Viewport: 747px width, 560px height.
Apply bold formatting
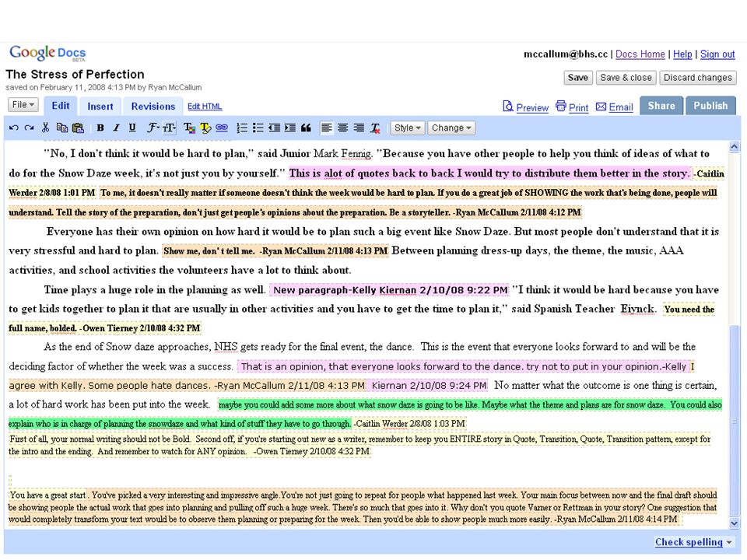coord(100,128)
